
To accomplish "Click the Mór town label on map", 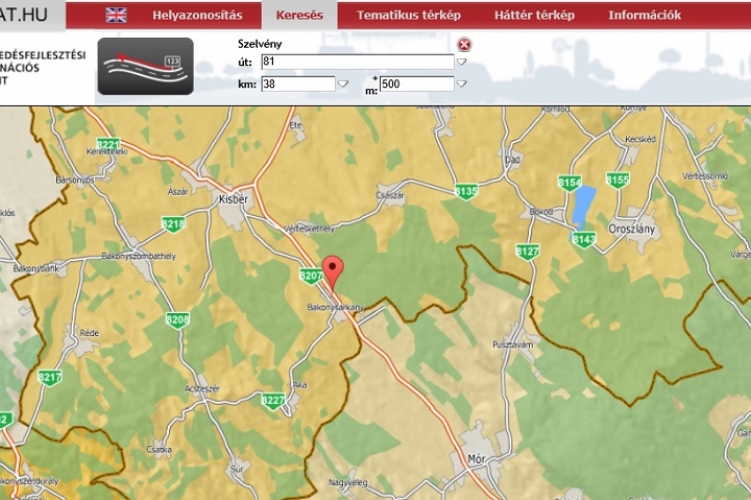I will pyautogui.click(x=476, y=461).
